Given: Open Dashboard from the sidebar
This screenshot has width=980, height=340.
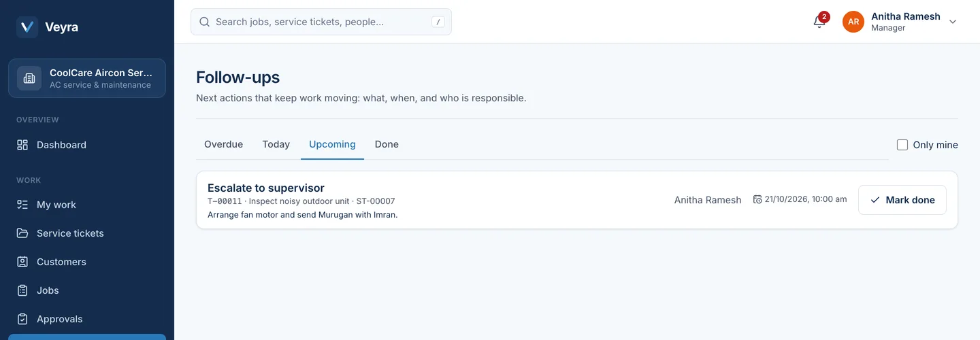Looking at the screenshot, I should [x=87, y=145].
